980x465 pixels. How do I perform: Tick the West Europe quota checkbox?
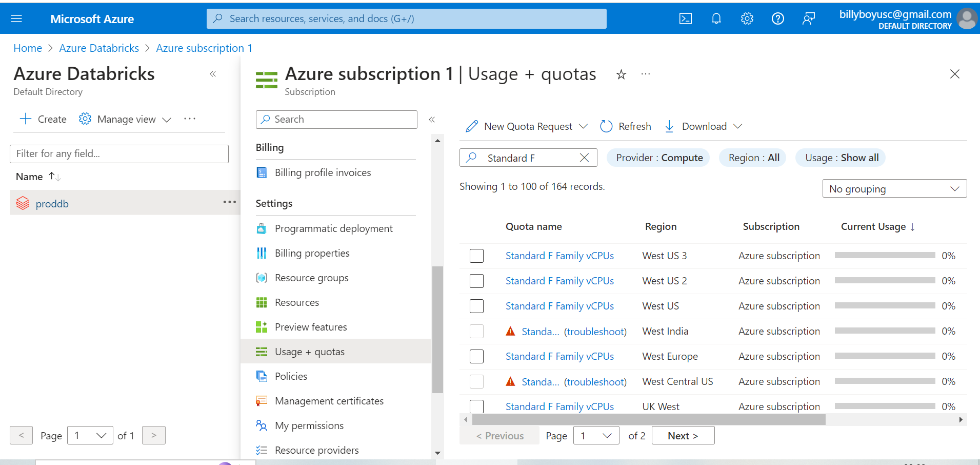click(477, 356)
